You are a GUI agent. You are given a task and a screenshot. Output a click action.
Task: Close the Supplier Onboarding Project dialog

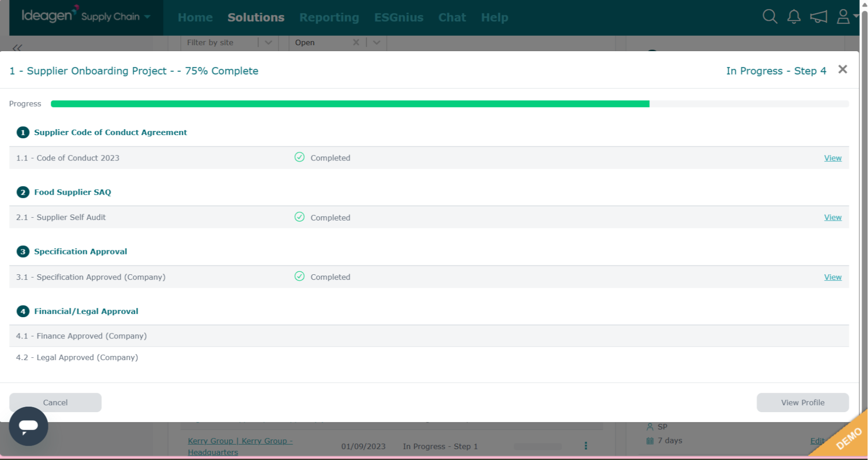coord(843,69)
